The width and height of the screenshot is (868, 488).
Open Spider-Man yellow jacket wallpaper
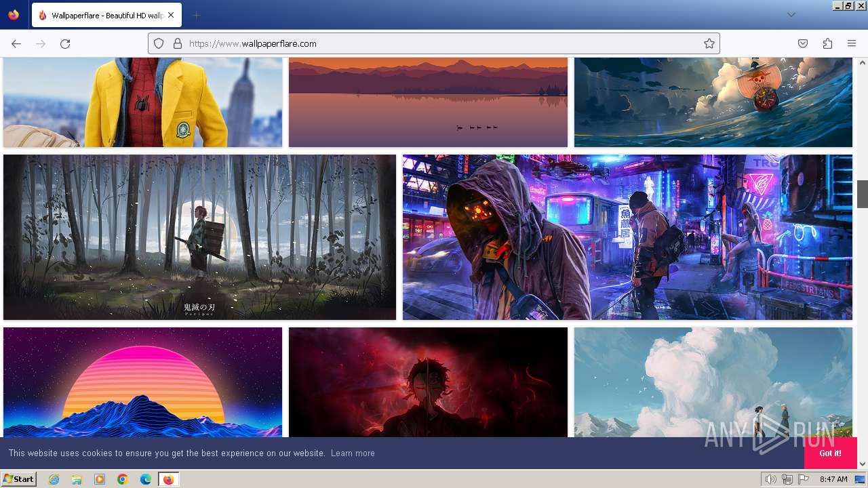[142, 102]
